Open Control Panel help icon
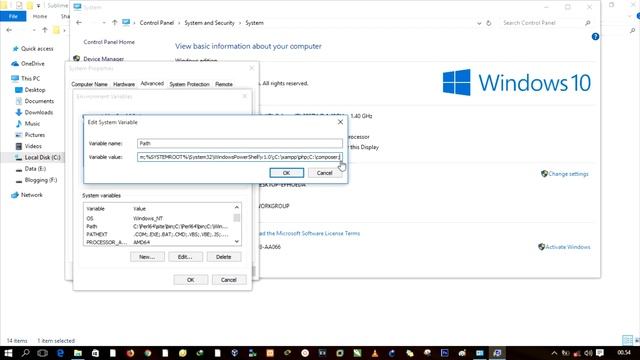The height and width of the screenshot is (360, 640). point(596,36)
